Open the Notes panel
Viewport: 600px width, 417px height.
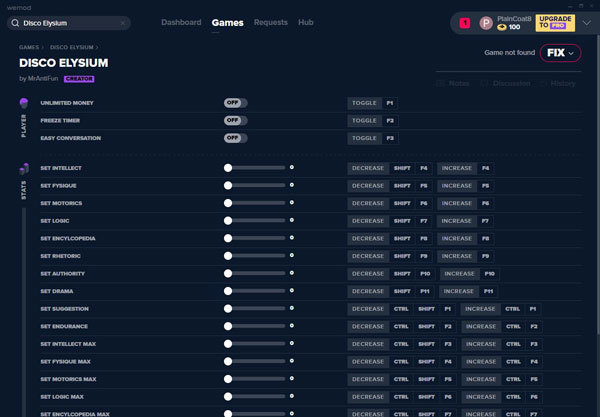tap(453, 83)
